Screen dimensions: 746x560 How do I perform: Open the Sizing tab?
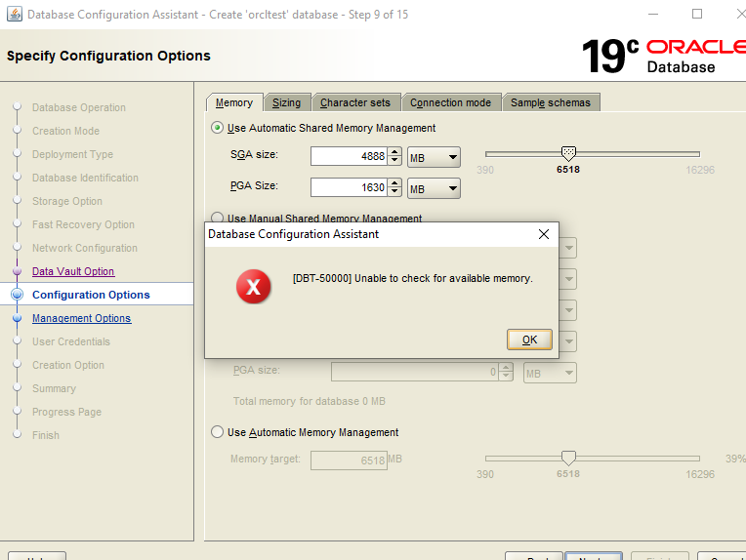pos(286,102)
